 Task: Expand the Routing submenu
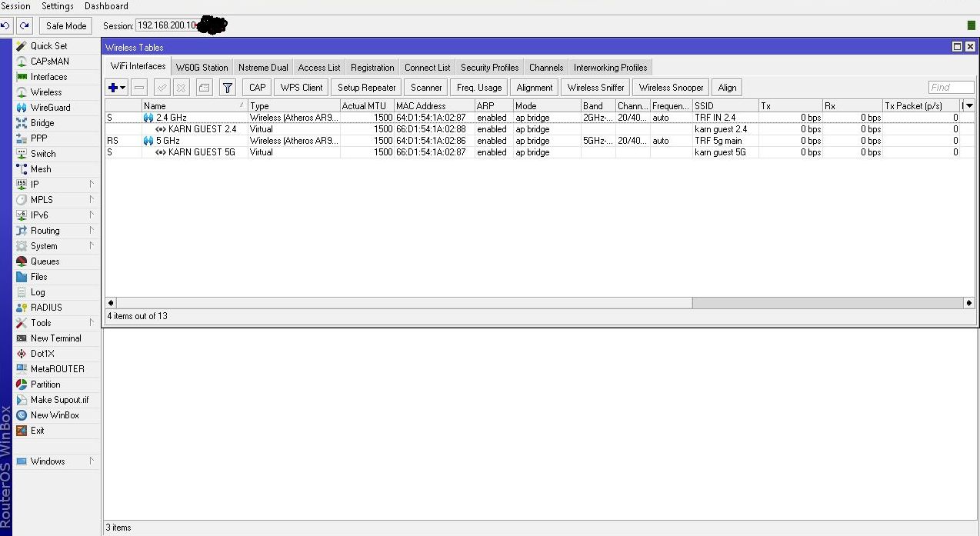pyautogui.click(x=92, y=231)
